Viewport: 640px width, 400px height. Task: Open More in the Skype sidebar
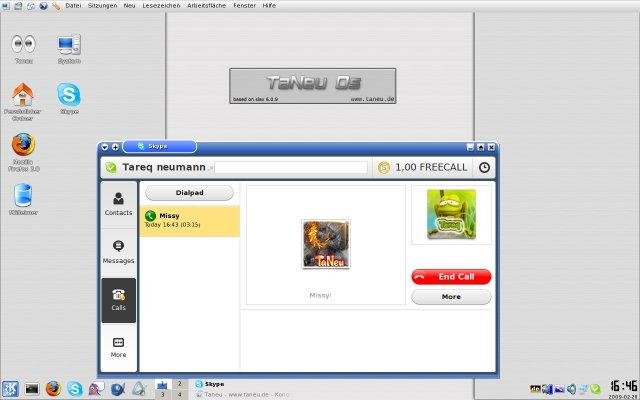(x=118, y=348)
